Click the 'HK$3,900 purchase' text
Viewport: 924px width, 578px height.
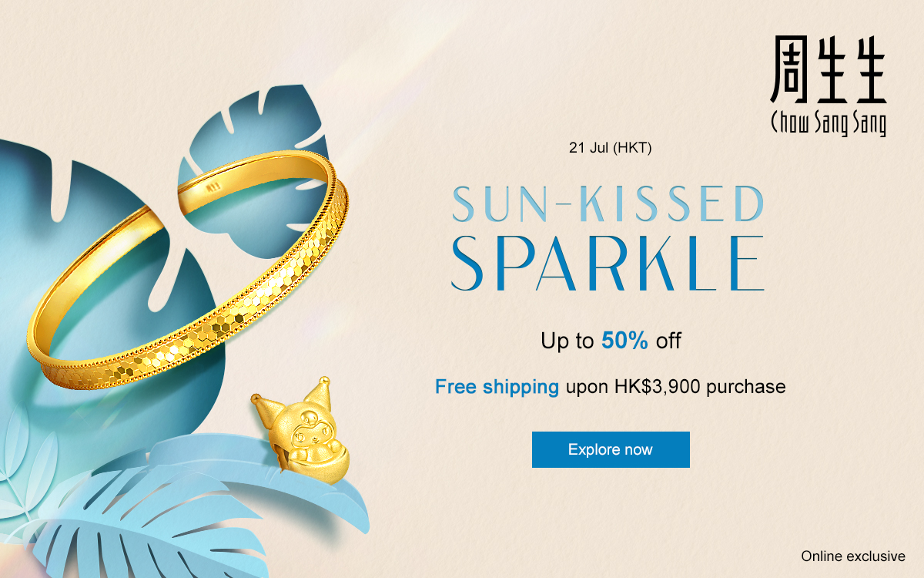coord(700,387)
